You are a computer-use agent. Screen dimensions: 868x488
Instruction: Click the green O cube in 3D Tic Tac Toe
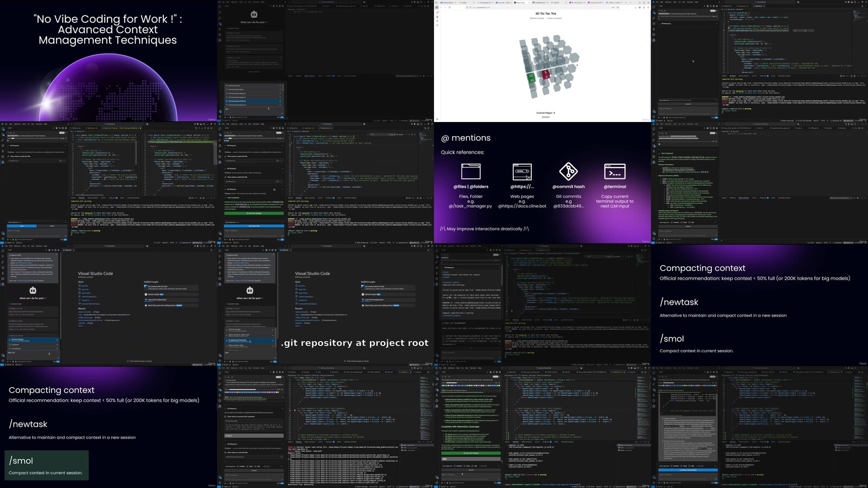[x=532, y=78]
